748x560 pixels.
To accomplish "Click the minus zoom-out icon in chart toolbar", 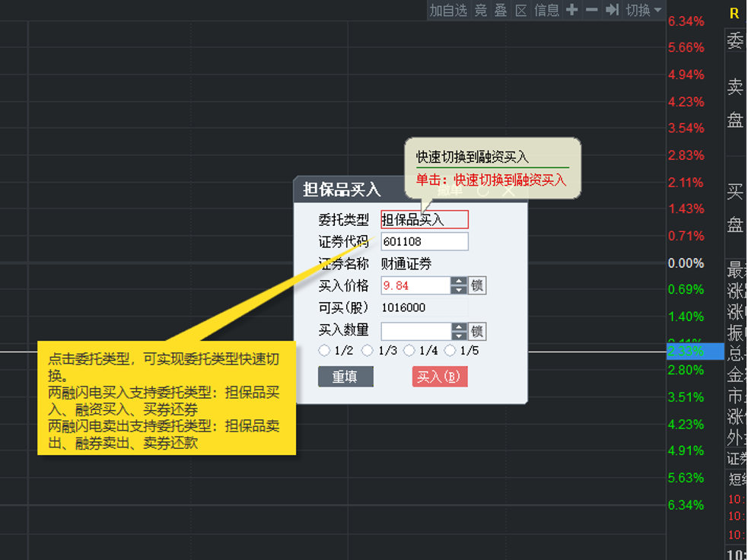I will [x=592, y=10].
